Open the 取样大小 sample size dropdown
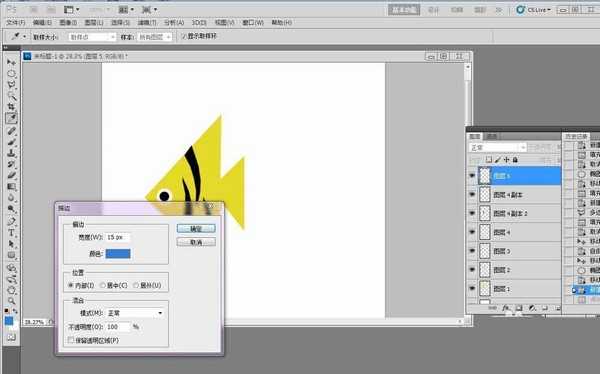600x374 pixels. pyautogui.click(x=92, y=37)
